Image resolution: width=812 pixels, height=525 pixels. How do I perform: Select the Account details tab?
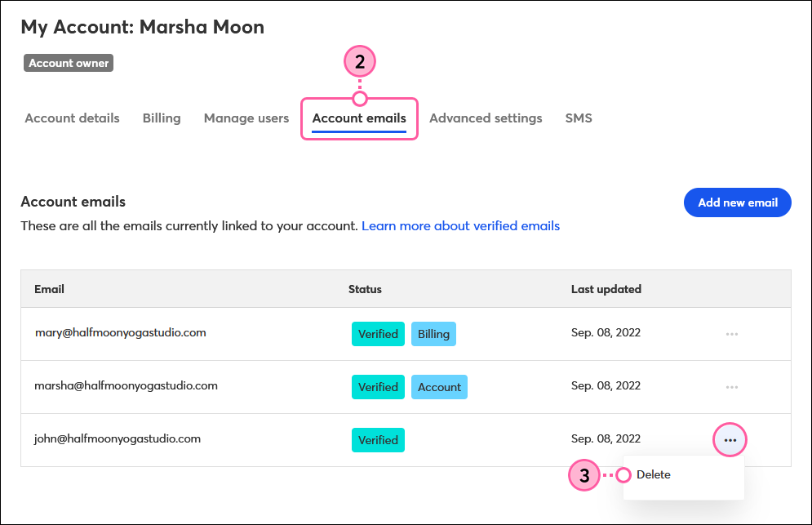coord(72,118)
